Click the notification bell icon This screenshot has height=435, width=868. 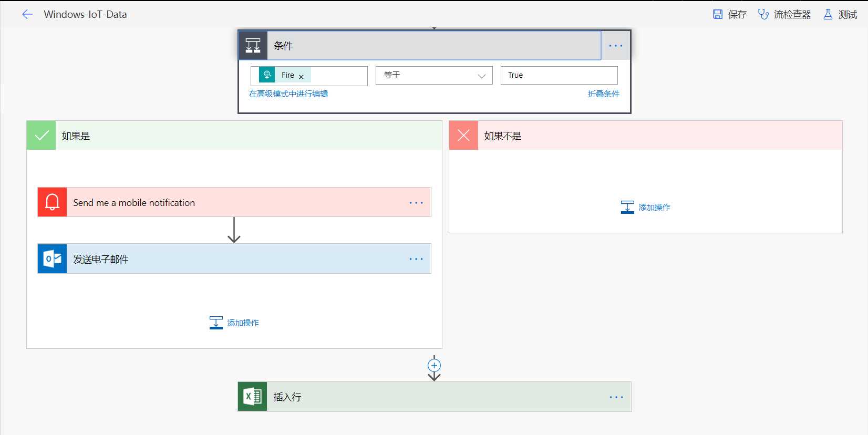[x=52, y=202]
